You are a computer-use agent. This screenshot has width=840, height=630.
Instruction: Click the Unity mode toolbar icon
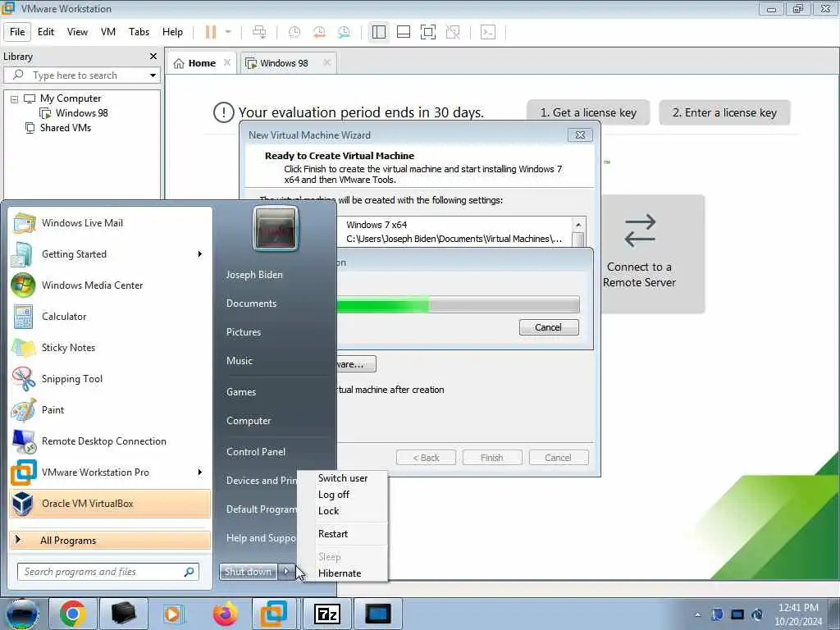(453, 32)
